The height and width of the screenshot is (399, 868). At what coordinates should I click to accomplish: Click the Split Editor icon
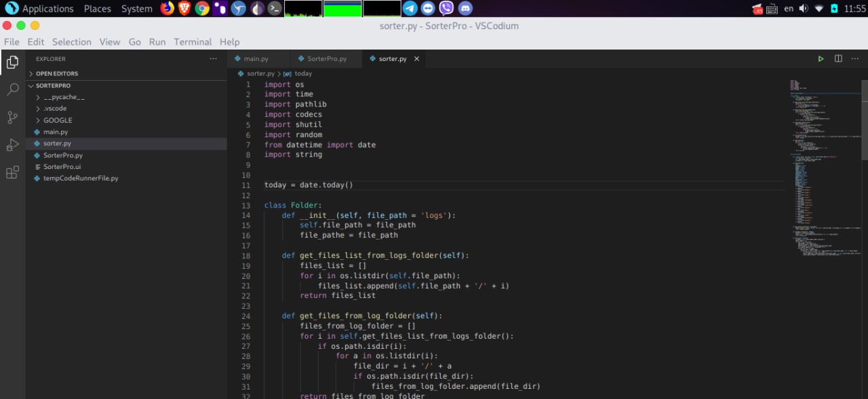pos(838,59)
